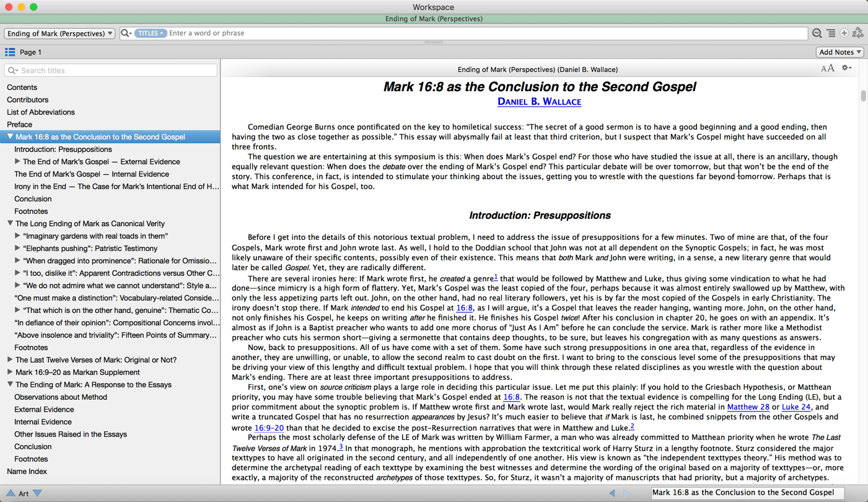Open Observations about Method
868x502 pixels.
point(61,397)
